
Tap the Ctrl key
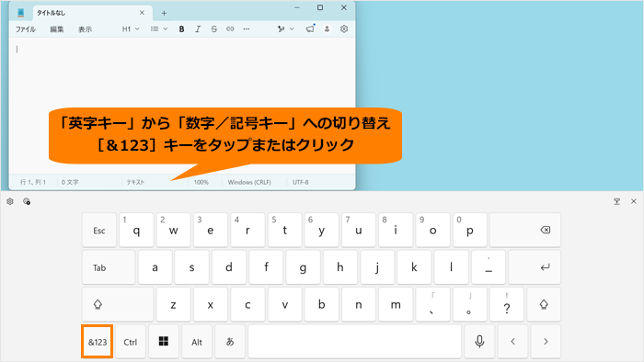(x=131, y=342)
